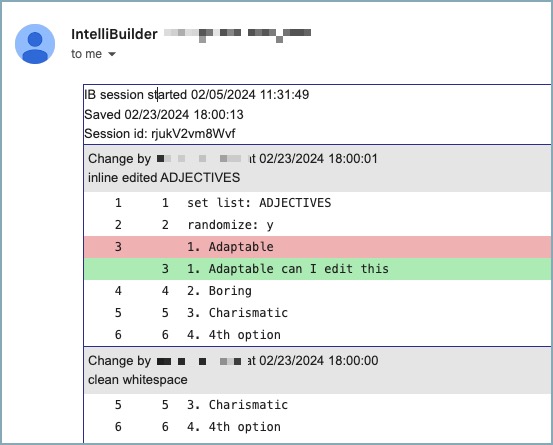Click the 'randomize: y' diff line
This screenshot has height=445, width=553.
[x=317, y=225]
